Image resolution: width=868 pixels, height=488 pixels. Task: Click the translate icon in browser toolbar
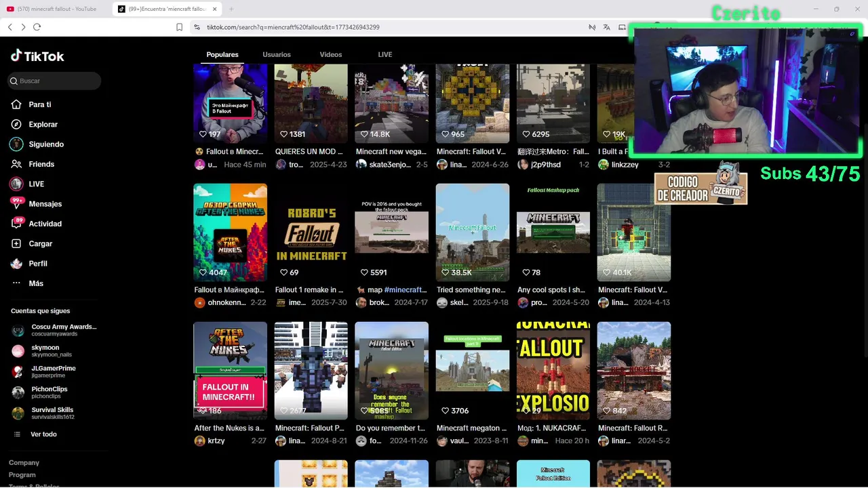pyautogui.click(x=606, y=27)
